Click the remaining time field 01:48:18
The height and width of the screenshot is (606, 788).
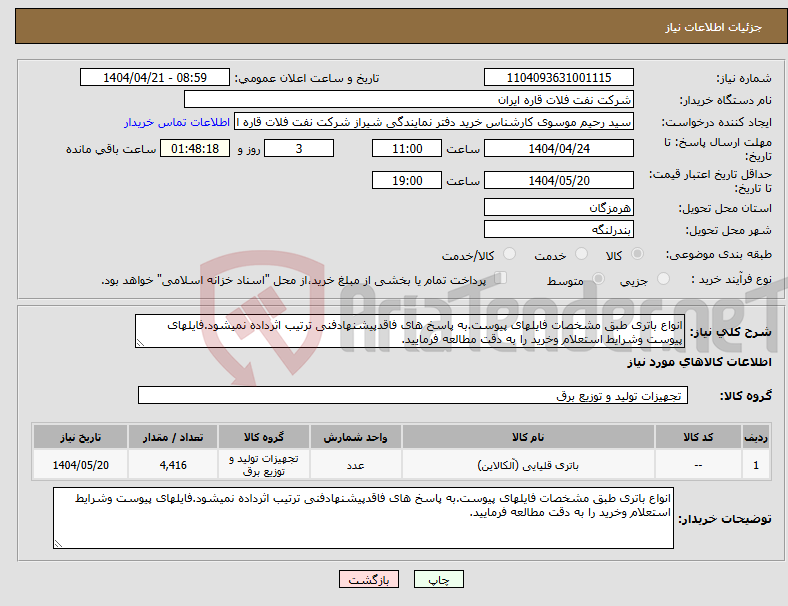(195, 148)
